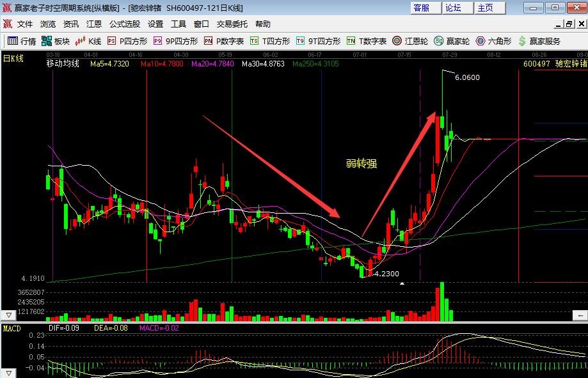The image size is (588, 378).
Task: Click the MACD indicator label
Action: 12,329
